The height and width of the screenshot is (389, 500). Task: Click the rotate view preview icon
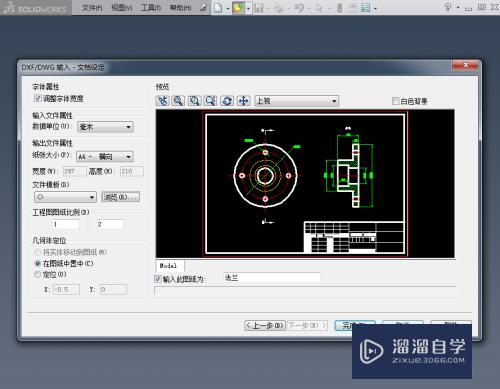click(x=227, y=101)
